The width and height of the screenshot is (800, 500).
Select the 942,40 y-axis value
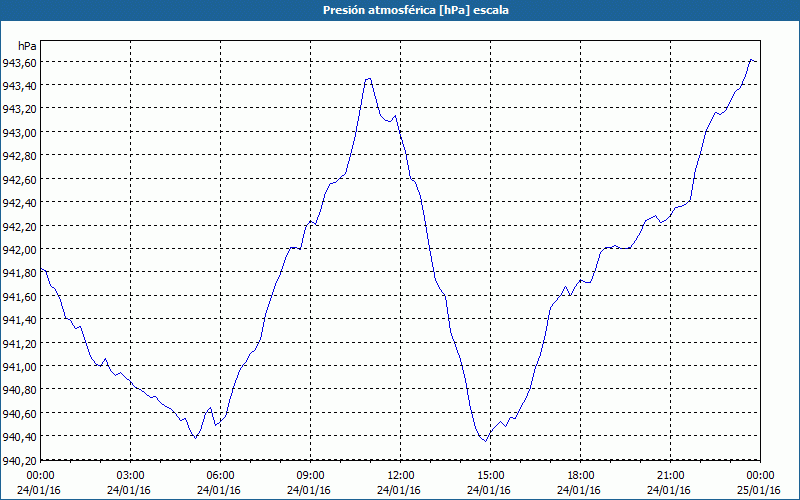(x=19, y=203)
